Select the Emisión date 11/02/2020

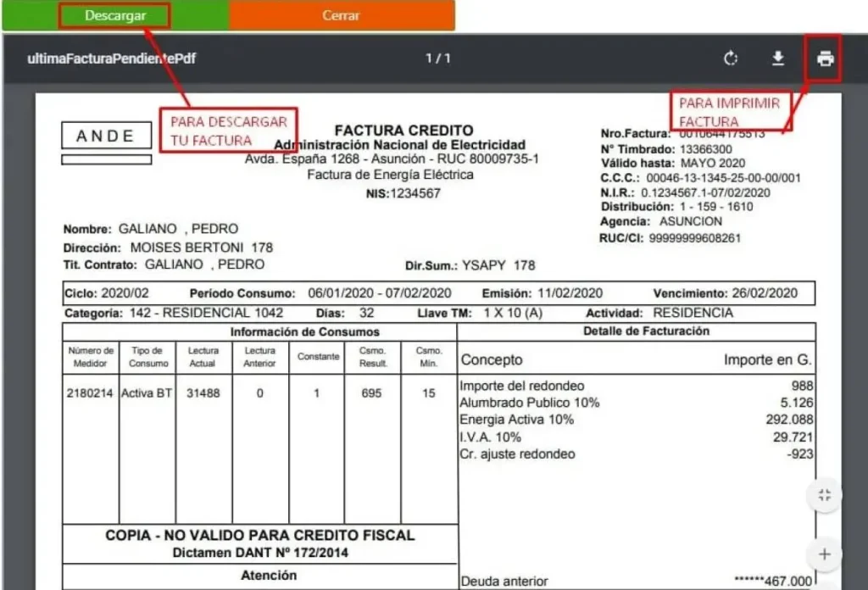[570, 293]
